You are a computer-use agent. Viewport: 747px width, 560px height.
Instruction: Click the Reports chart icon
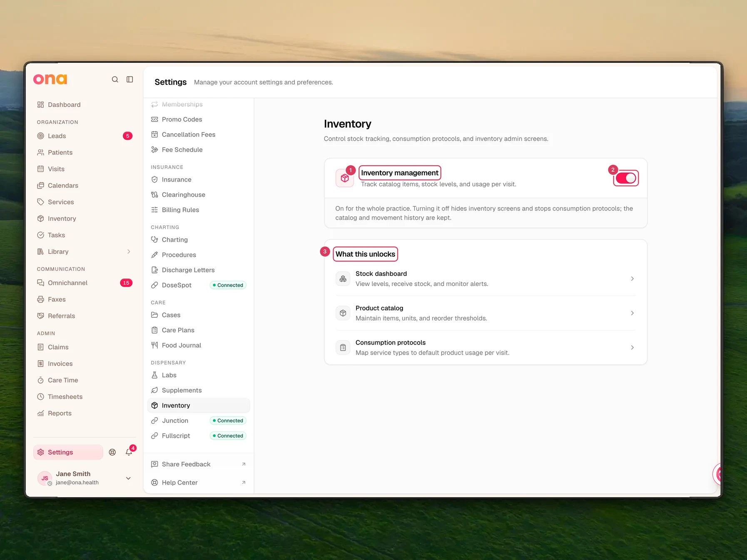40,414
